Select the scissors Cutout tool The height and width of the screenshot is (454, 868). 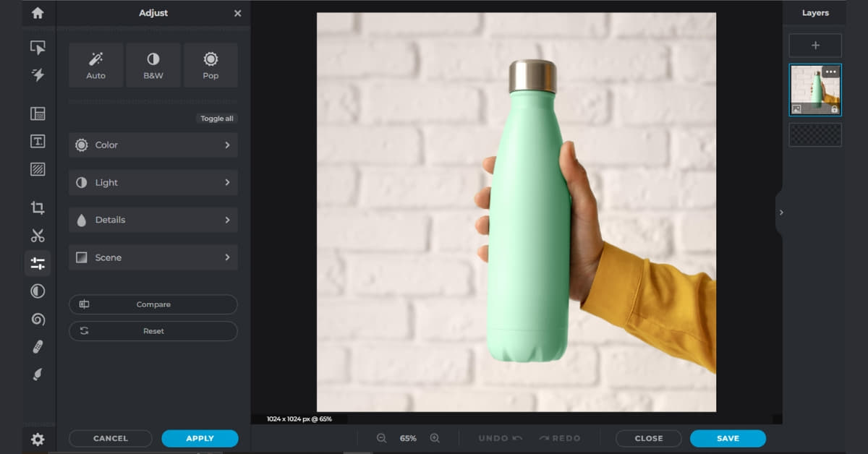click(x=38, y=236)
